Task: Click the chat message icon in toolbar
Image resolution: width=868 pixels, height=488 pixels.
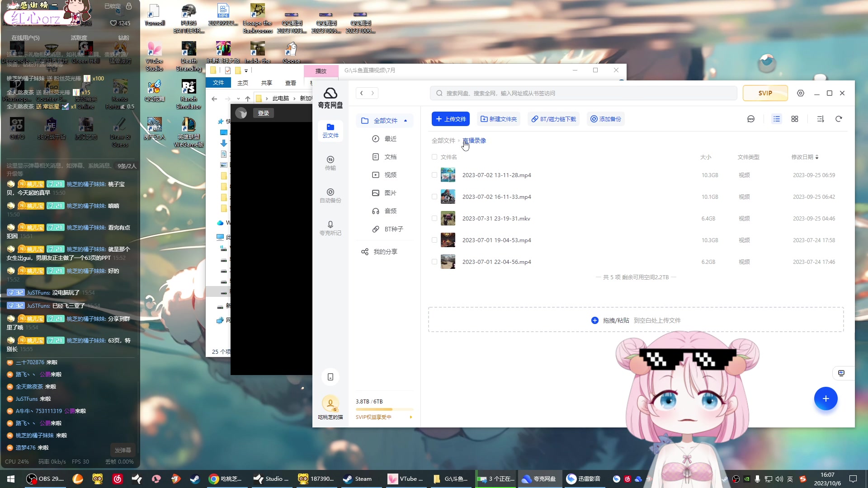Action: [x=751, y=119]
